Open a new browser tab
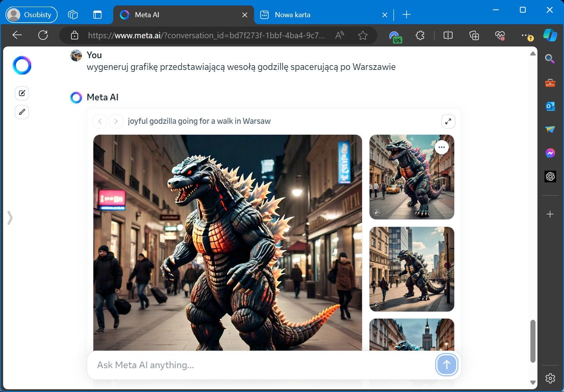Screen dimensions: 564x392 [407, 15]
